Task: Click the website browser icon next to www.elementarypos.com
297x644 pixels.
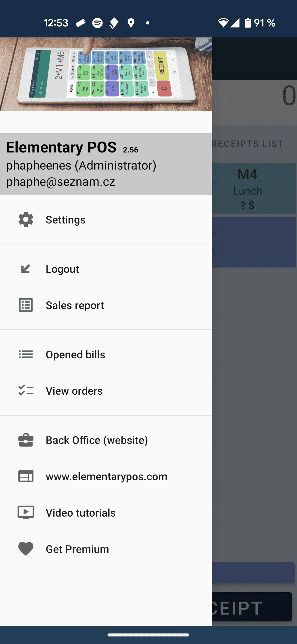Action: [x=25, y=476]
